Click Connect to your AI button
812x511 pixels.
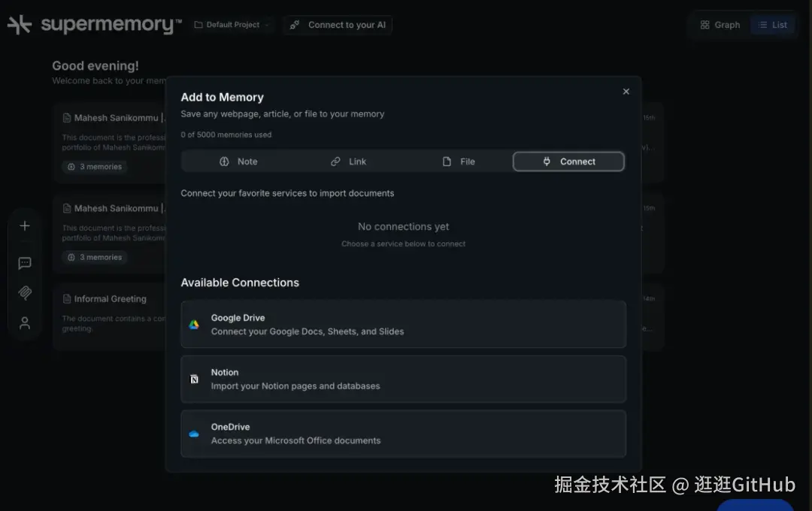(x=338, y=25)
